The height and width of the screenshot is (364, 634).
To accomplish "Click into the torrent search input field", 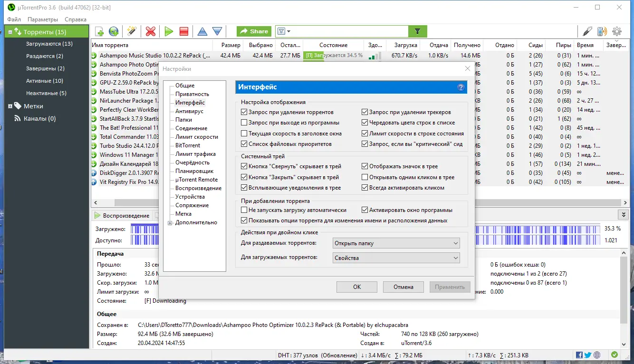I will tap(349, 31).
